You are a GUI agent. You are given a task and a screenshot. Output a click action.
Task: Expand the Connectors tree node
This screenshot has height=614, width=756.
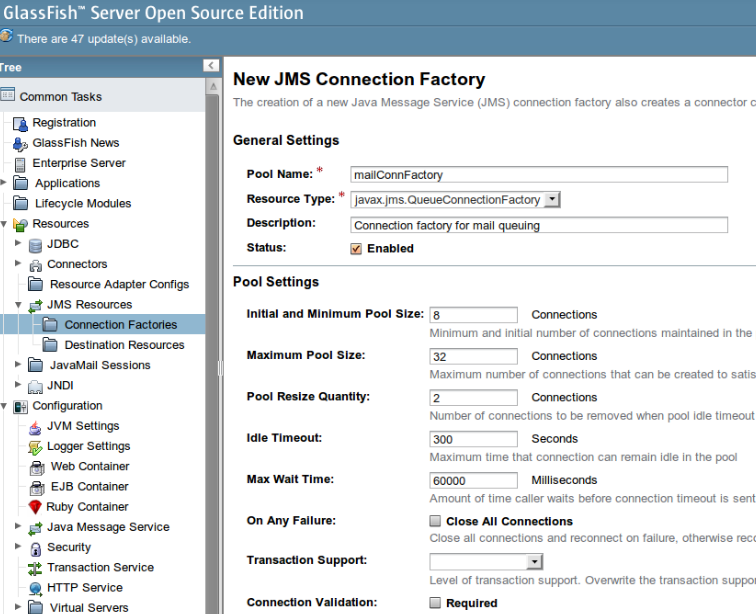click(18, 263)
